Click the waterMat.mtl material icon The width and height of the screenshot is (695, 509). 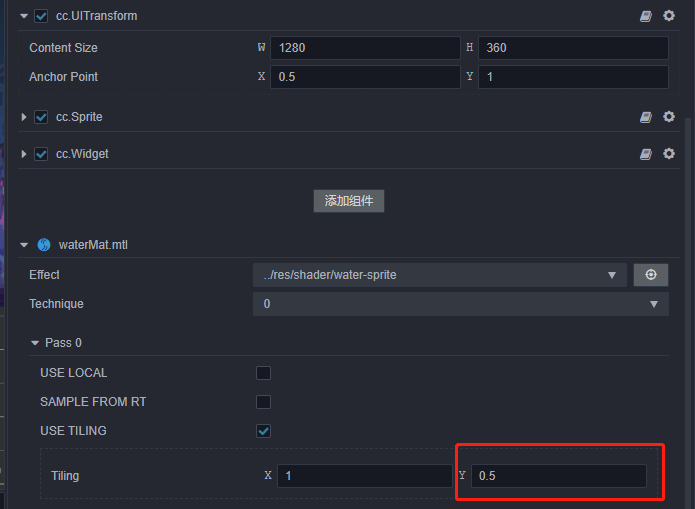(x=44, y=245)
